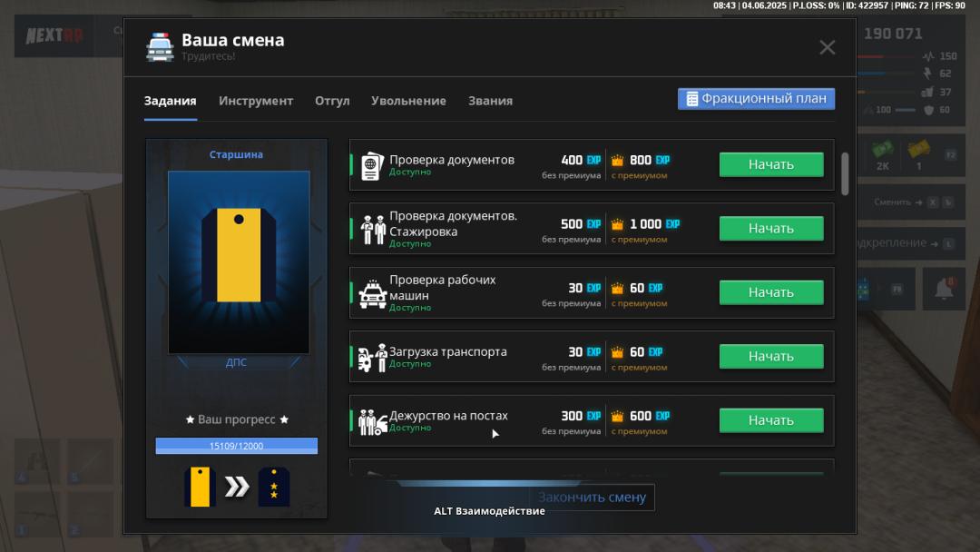Click the Старшина rank card image
Image resolution: width=980 pixels, height=552 pixels.
click(238, 261)
